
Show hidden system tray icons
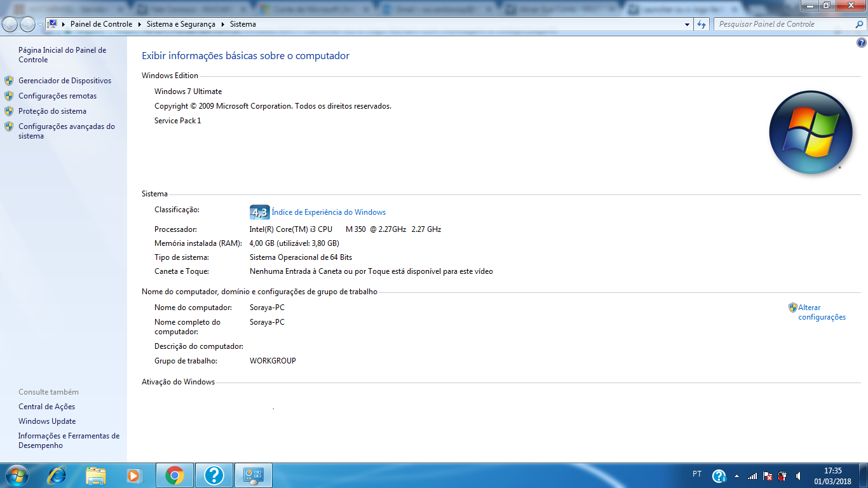click(736, 476)
